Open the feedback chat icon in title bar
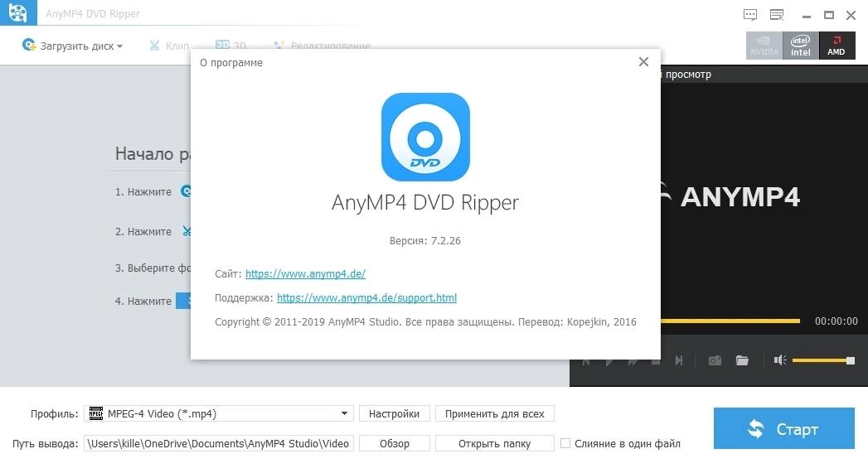 (750, 15)
